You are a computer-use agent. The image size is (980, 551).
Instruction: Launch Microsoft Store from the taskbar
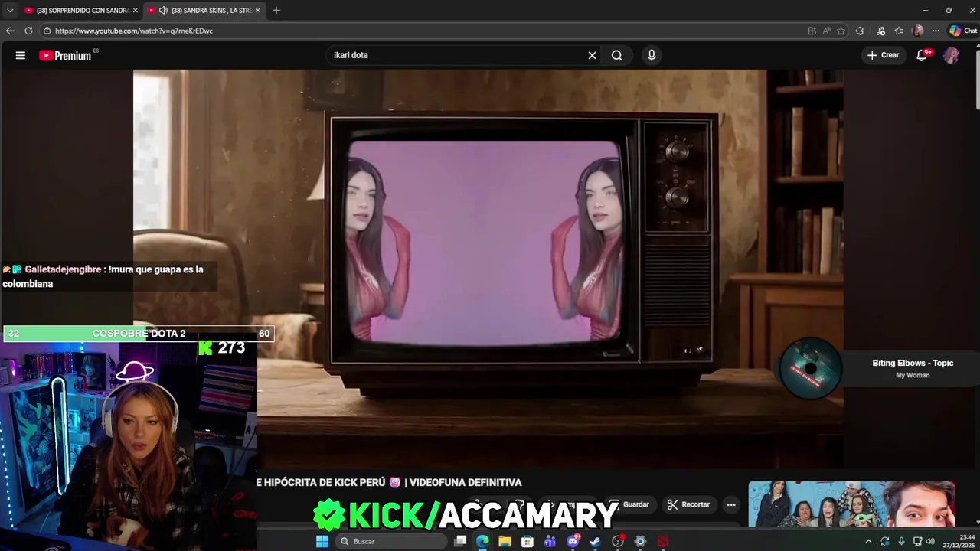pyautogui.click(x=528, y=541)
